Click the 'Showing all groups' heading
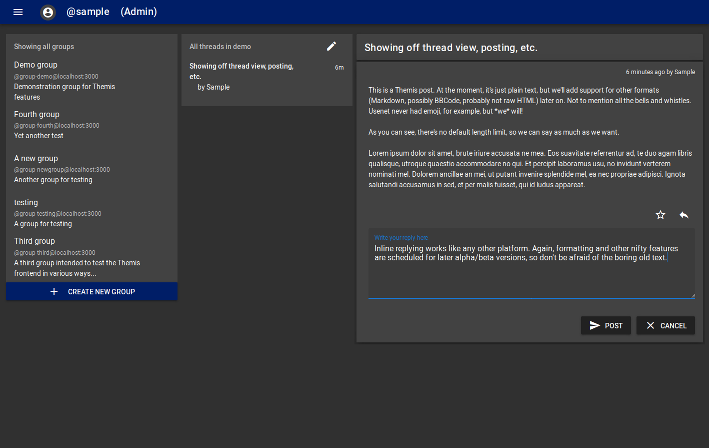The height and width of the screenshot is (448, 709). point(44,46)
